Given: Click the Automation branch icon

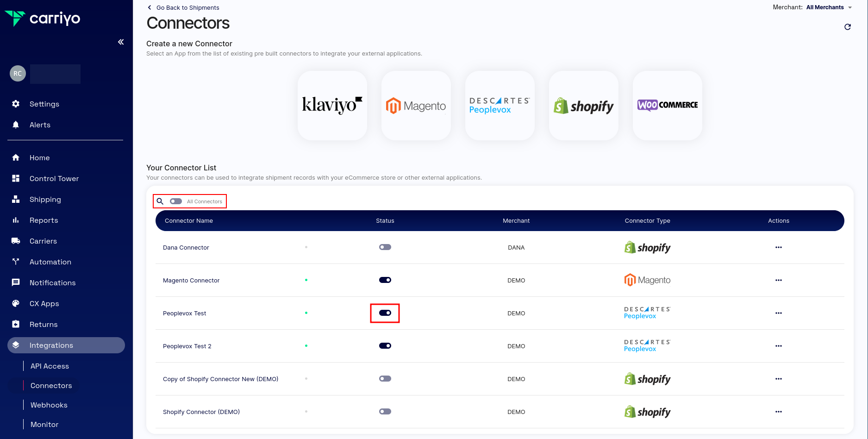Looking at the screenshot, I should [x=16, y=262].
